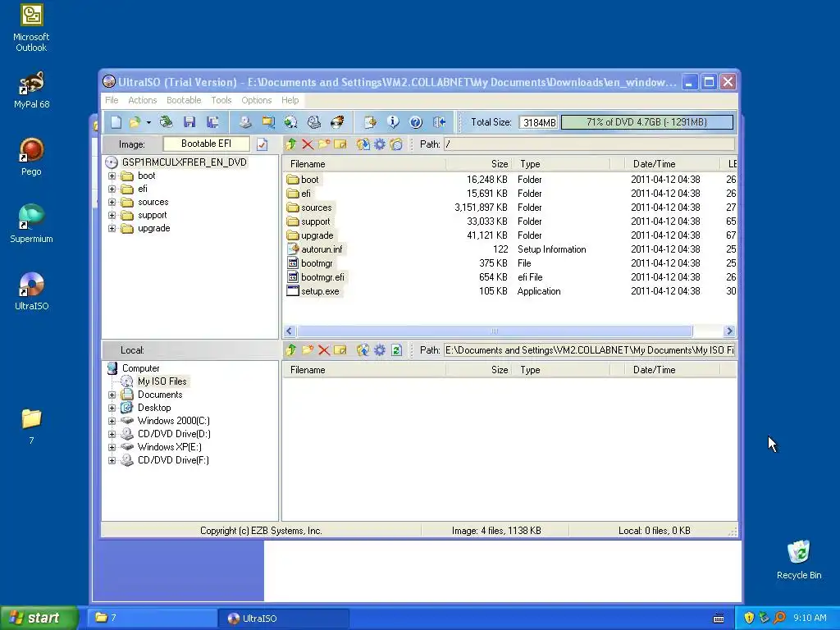Select autorun.inf in the image file list
The height and width of the screenshot is (630, 840).
pyautogui.click(x=322, y=249)
